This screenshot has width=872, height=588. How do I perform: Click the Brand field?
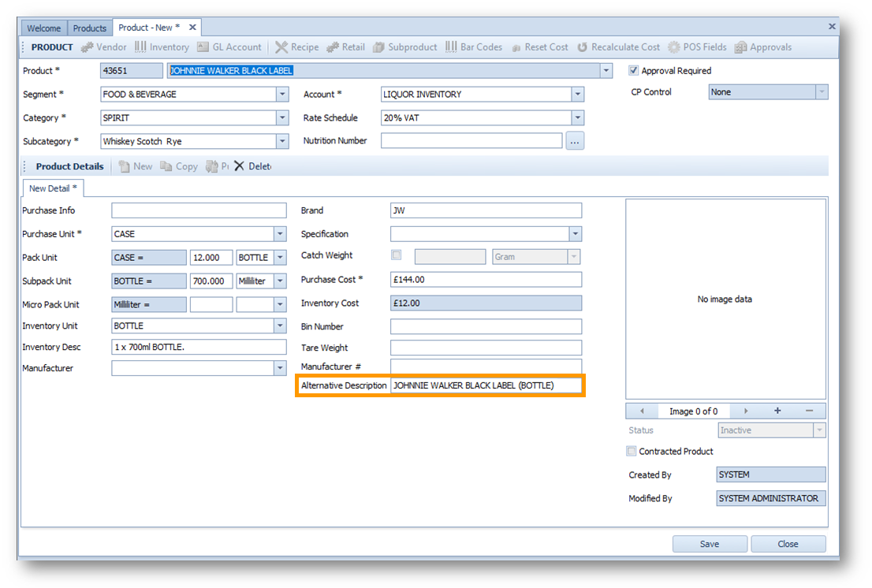[x=486, y=210]
